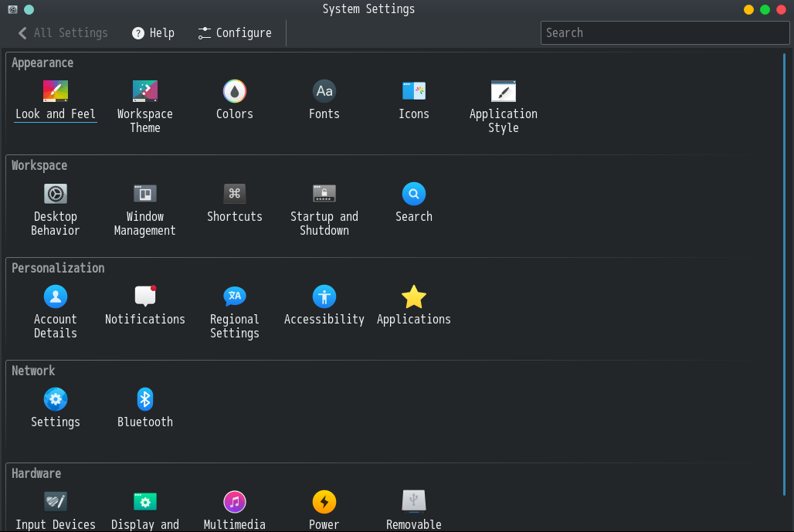Open the Power management icon

[324, 502]
